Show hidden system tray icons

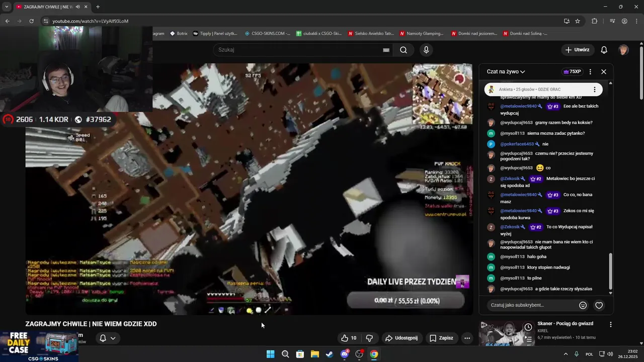point(566,354)
